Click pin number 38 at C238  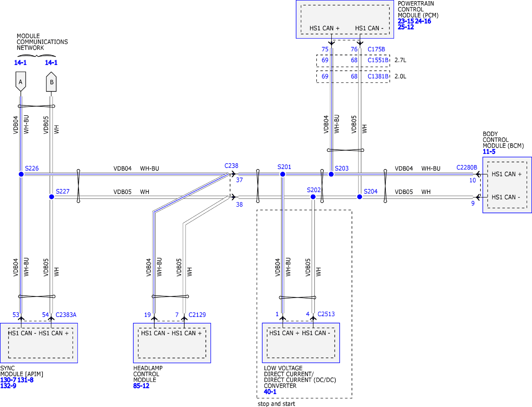(239, 205)
